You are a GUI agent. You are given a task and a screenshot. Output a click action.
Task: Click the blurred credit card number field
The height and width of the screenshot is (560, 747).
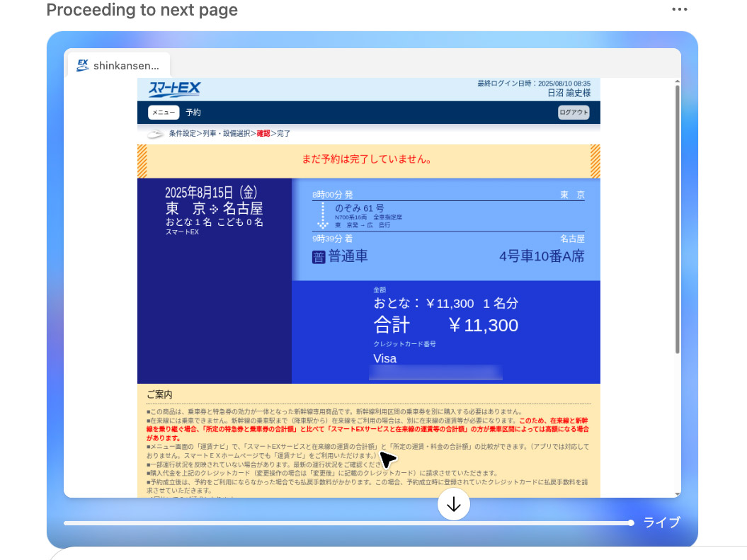click(436, 372)
